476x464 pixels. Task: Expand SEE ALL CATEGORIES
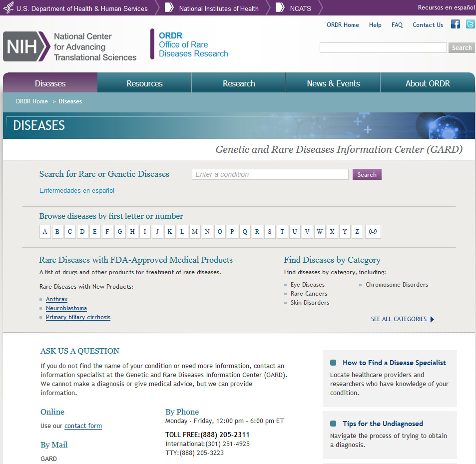399,319
